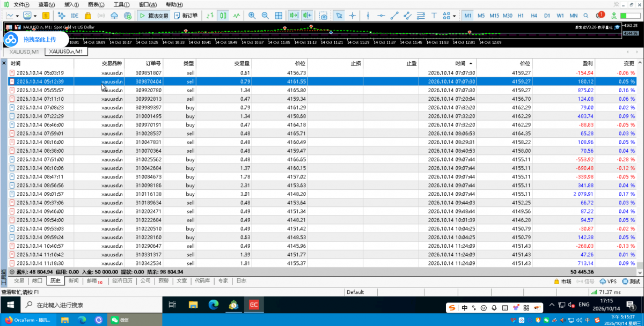Image resolution: width=644 pixels, height=326 pixels.
Task: Zoom in on the chart
Action: pos(252,16)
